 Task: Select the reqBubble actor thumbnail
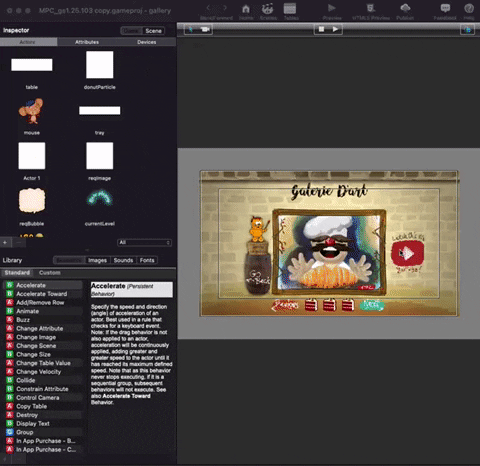tap(32, 201)
